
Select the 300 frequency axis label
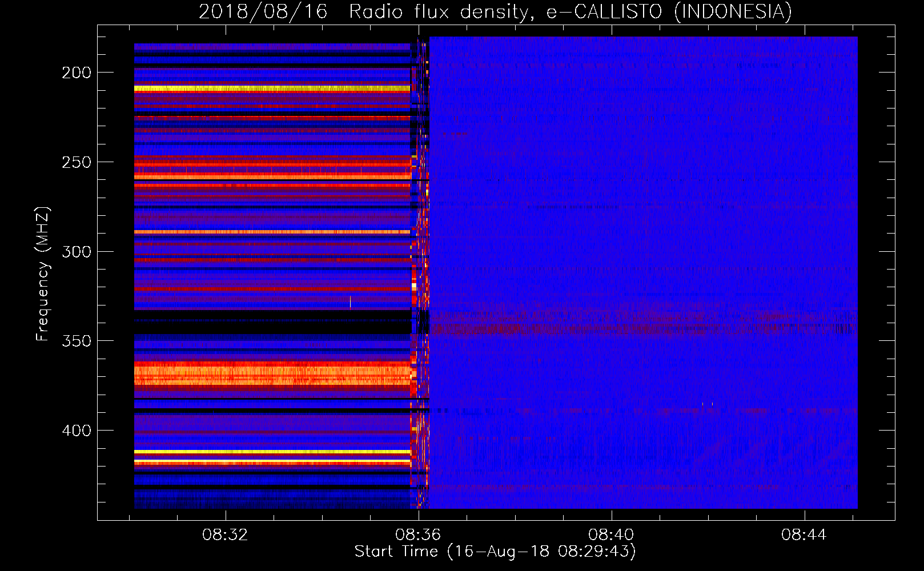77,252
